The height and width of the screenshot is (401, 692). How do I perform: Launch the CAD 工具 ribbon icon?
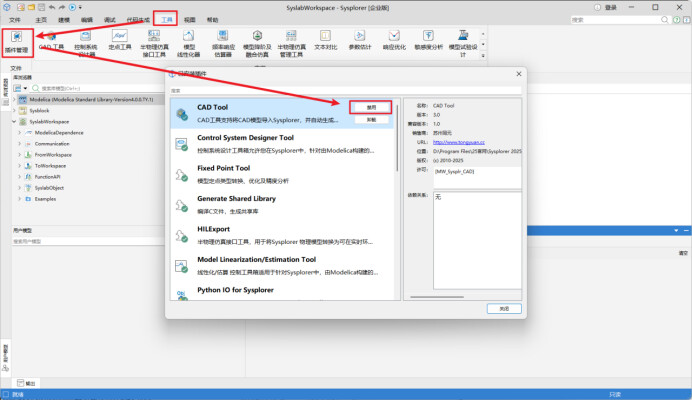(x=51, y=41)
